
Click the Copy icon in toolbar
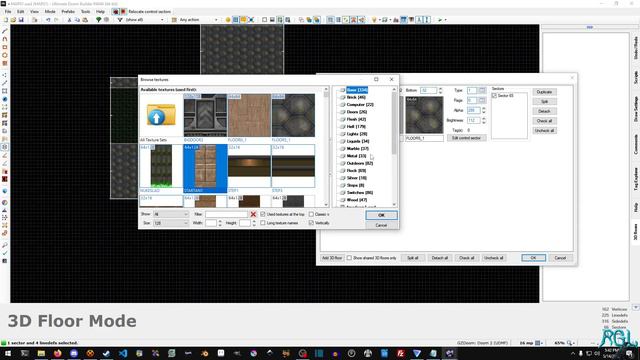coord(77,20)
